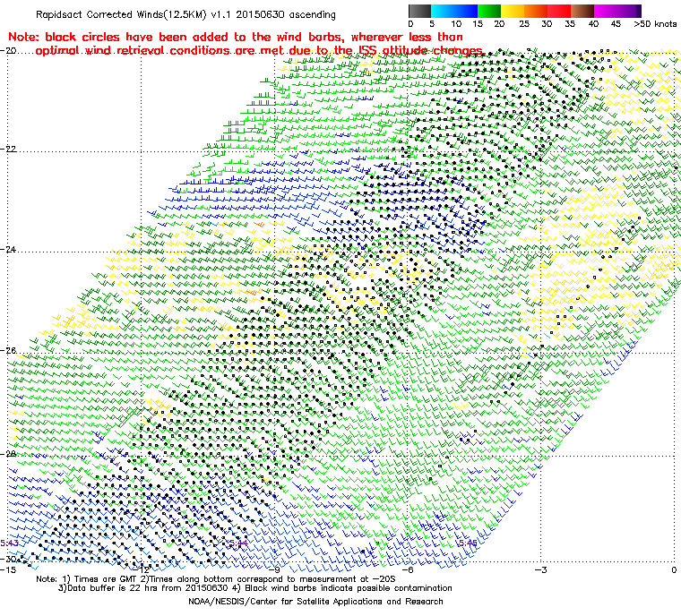Click the gray 0-5 knots legend swatch
The height and width of the screenshot is (616, 681).
pyautogui.click(x=419, y=11)
